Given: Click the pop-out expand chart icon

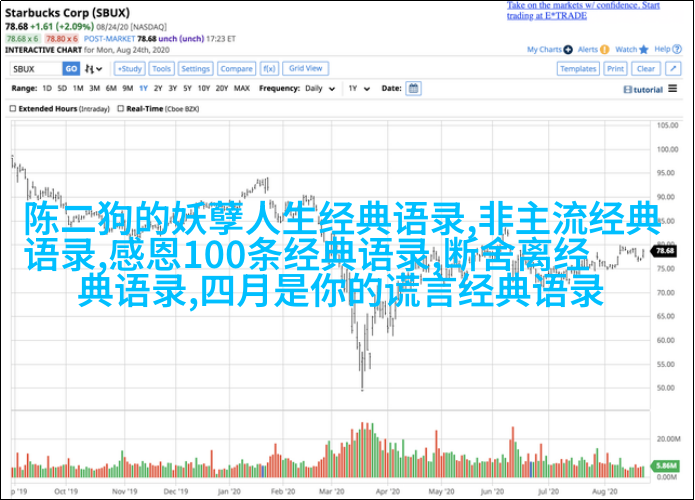Looking at the screenshot, I should [673, 69].
